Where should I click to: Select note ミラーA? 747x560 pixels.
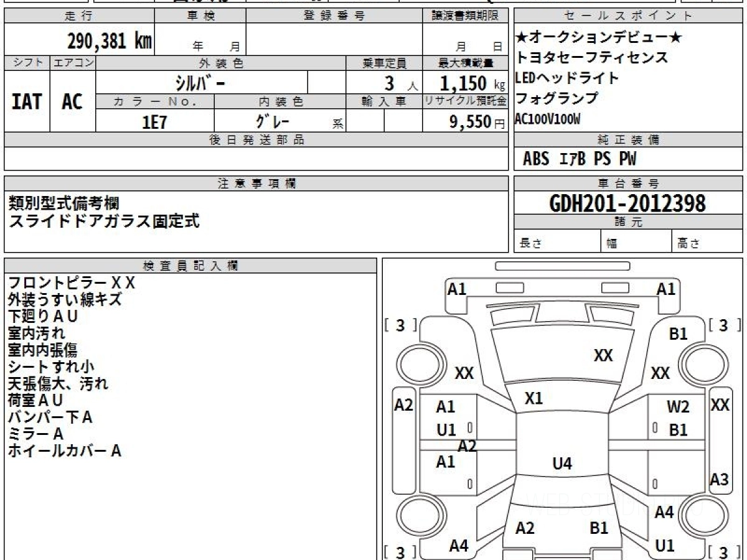tap(36, 434)
